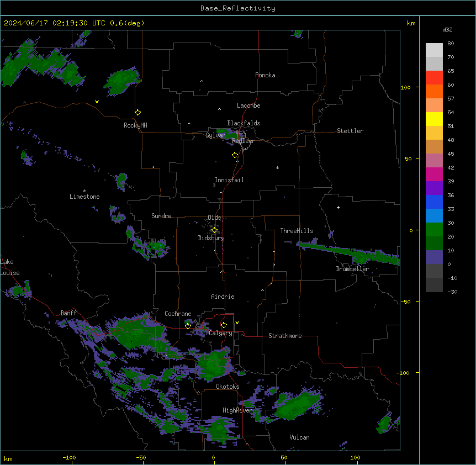Click the yellow diamond marker south of RedDeer
Image resolution: width=476 pixels, height=465 pixels.
pos(235,155)
